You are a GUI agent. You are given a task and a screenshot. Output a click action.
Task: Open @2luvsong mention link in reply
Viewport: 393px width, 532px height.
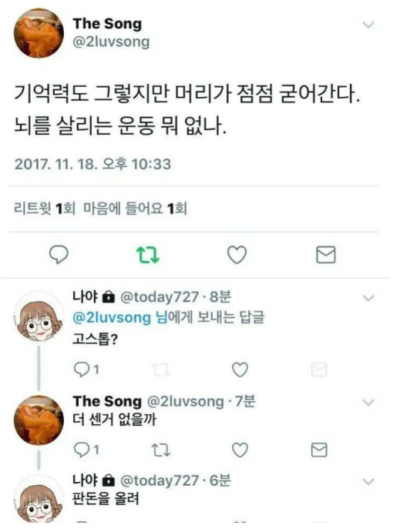112,318
